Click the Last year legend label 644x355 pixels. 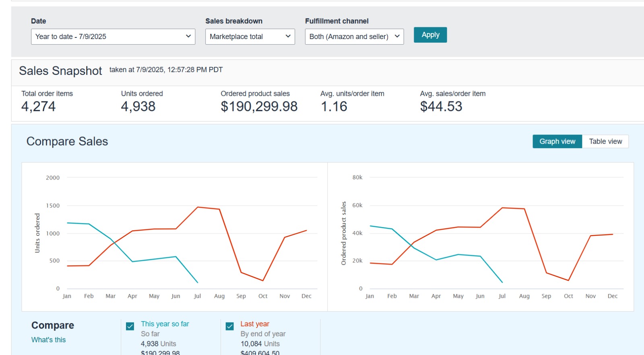coord(255,324)
